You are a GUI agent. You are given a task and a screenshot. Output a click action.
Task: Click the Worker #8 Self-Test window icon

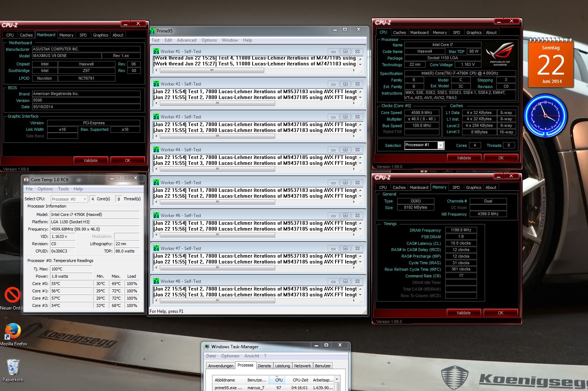click(156, 281)
